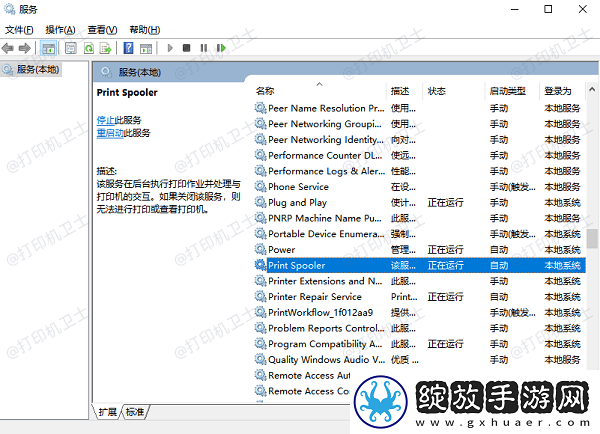Image resolution: width=600 pixels, height=434 pixels.
Task: Open the 帮助(H) menu
Action: tap(145, 29)
